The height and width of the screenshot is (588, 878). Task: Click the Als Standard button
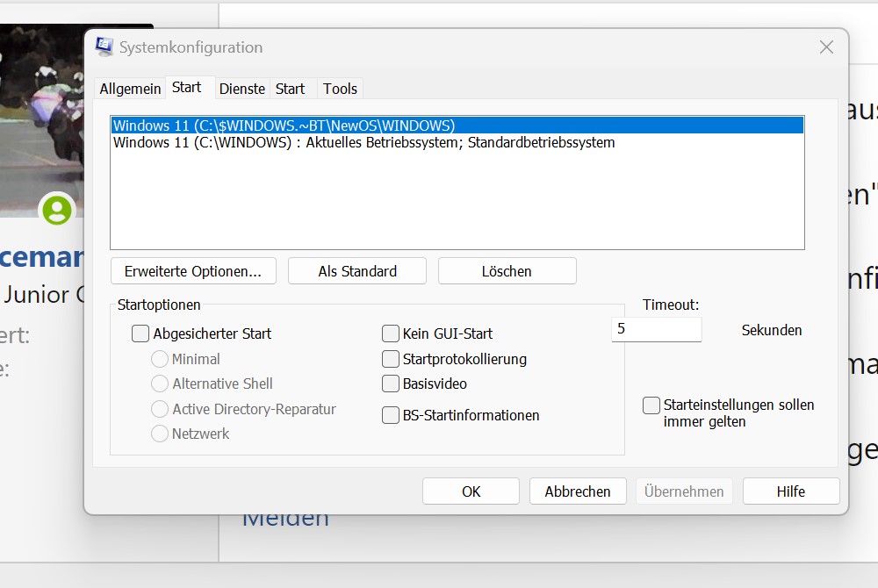(x=357, y=271)
